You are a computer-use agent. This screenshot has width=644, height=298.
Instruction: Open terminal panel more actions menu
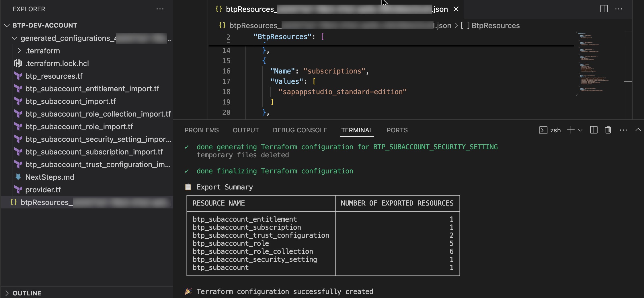(x=623, y=130)
